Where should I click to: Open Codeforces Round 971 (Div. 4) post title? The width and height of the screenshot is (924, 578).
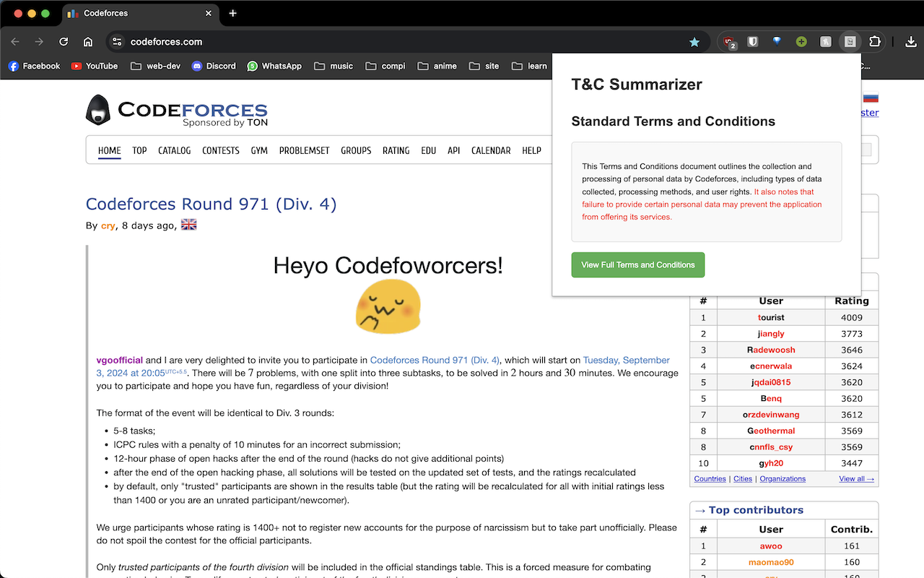[211, 204]
